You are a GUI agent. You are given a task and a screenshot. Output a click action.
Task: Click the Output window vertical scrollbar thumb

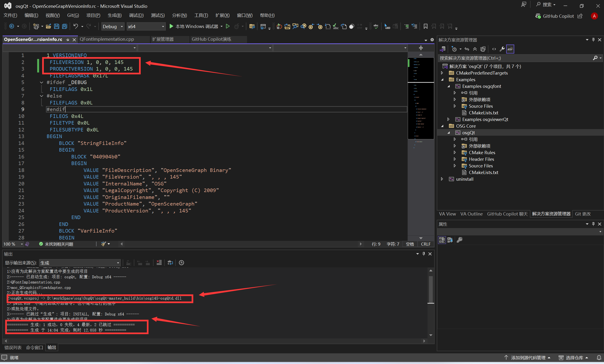click(431, 289)
